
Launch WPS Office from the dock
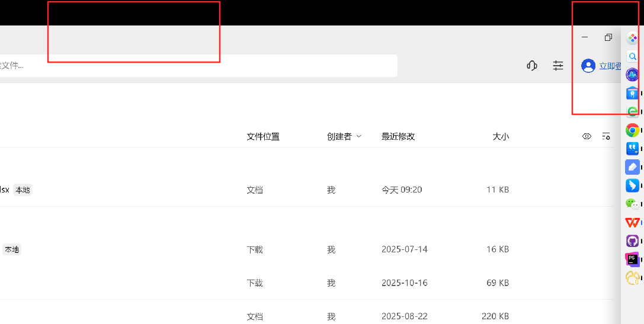pyautogui.click(x=633, y=223)
